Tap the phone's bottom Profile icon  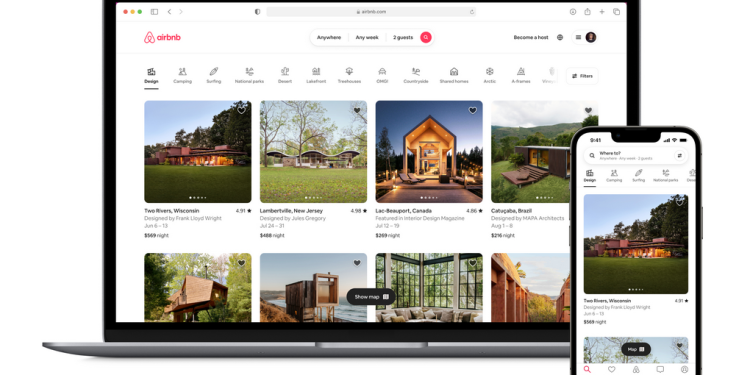[684, 369]
